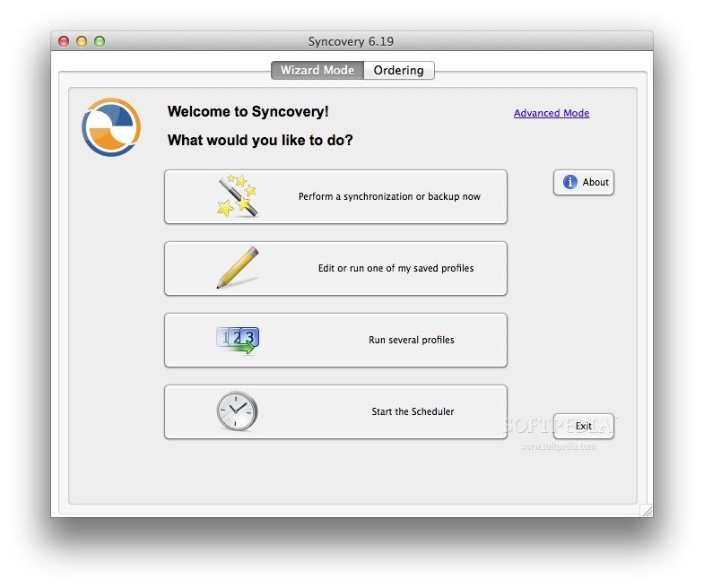Close the Syncovery window
704x588 pixels.
click(x=64, y=41)
